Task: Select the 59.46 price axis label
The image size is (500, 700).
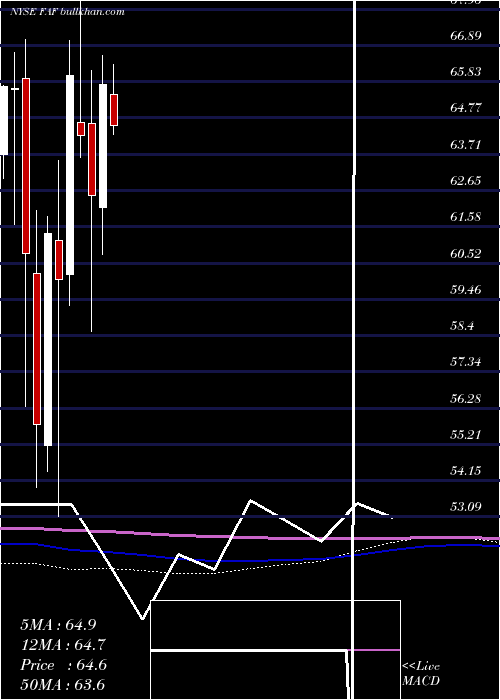Action: (x=466, y=290)
